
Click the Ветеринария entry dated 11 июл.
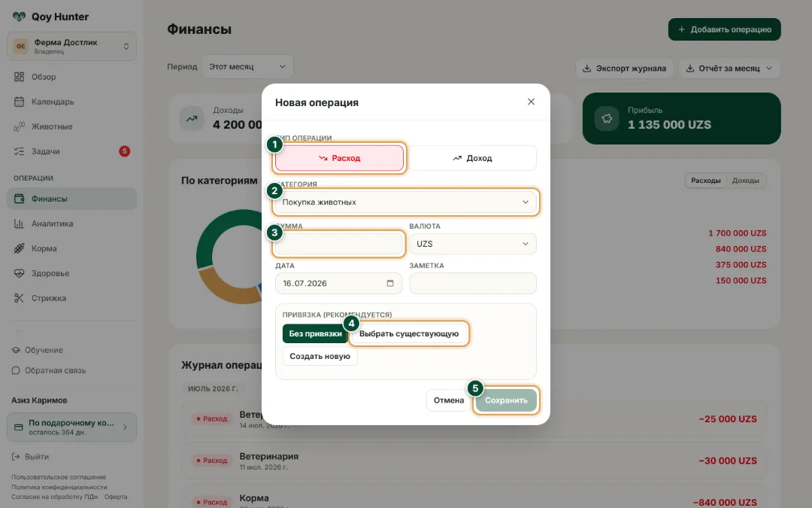click(x=474, y=461)
